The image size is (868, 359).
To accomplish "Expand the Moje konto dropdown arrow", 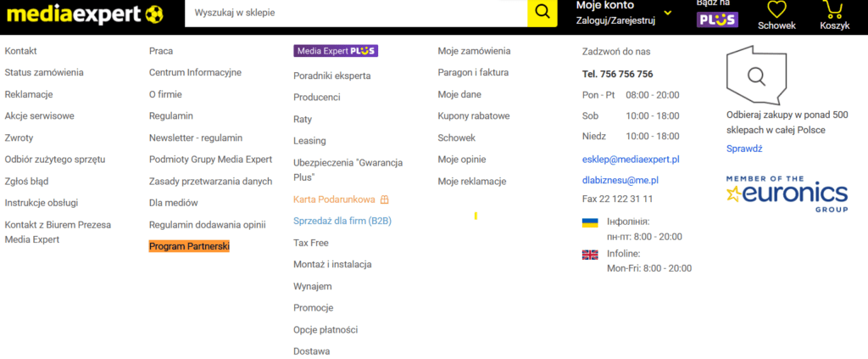I will [x=667, y=13].
